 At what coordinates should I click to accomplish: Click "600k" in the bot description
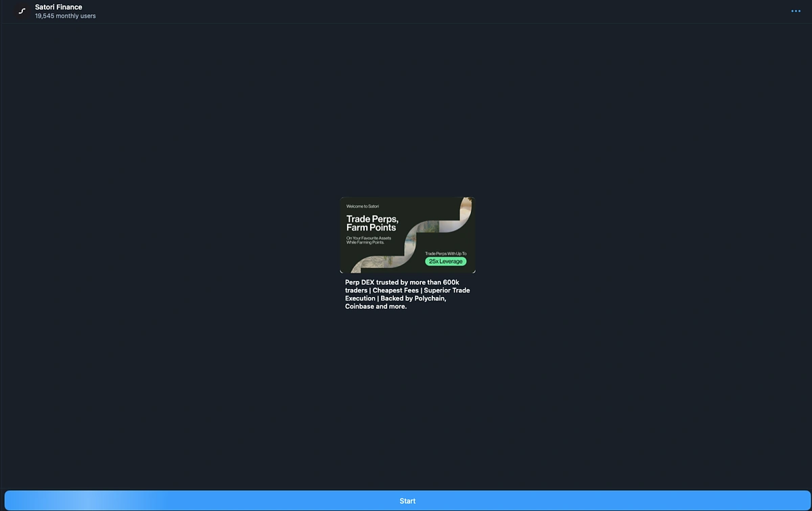(x=451, y=282)
